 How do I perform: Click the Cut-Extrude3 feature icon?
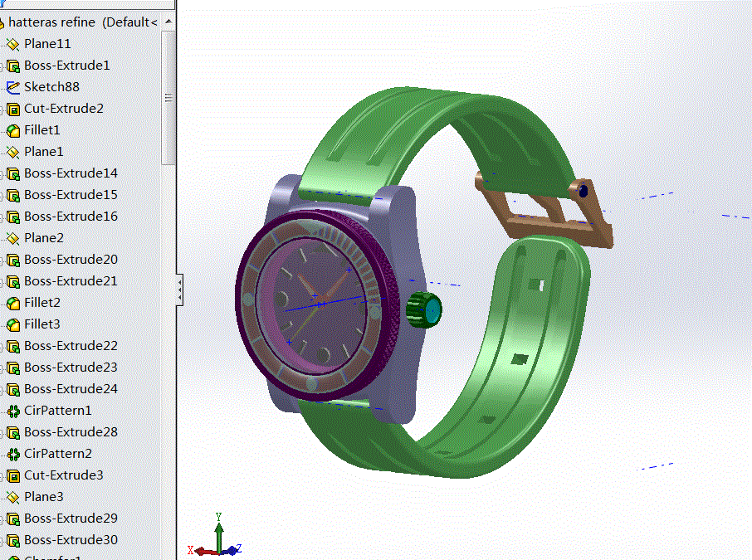pyautogui.click(x=13, y=475)
